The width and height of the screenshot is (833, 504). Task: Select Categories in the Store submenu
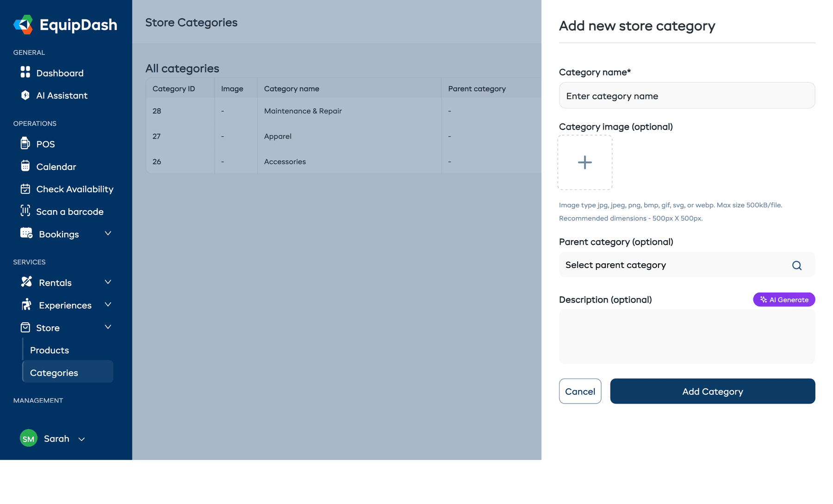54,372
